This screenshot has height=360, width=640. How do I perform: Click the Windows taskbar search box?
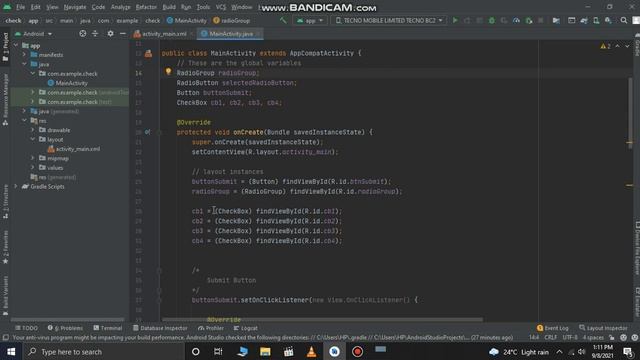coord(103,351)
